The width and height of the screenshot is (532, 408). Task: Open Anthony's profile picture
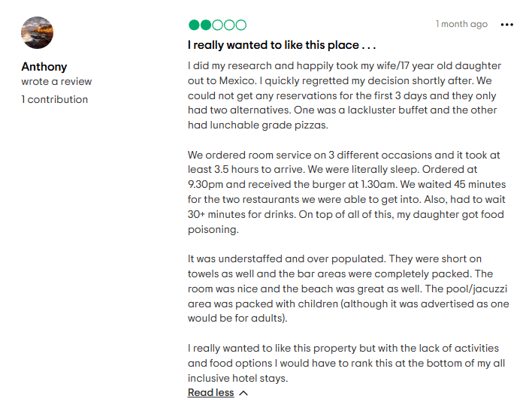(x=37, y=32)
